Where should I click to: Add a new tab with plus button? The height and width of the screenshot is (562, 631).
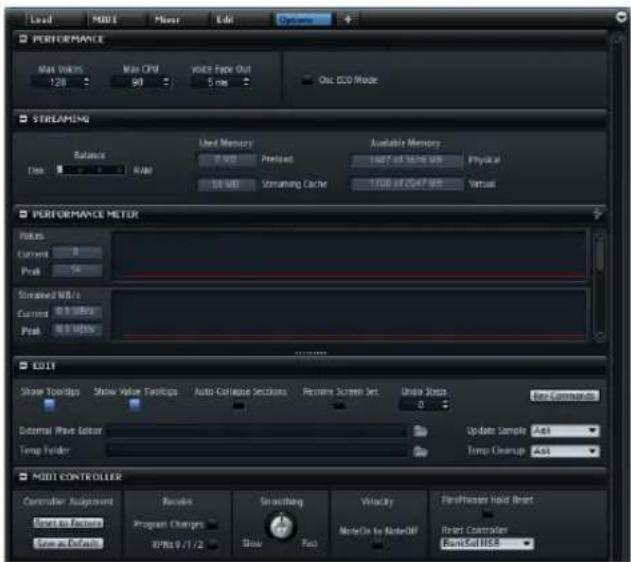pos(348,19)
